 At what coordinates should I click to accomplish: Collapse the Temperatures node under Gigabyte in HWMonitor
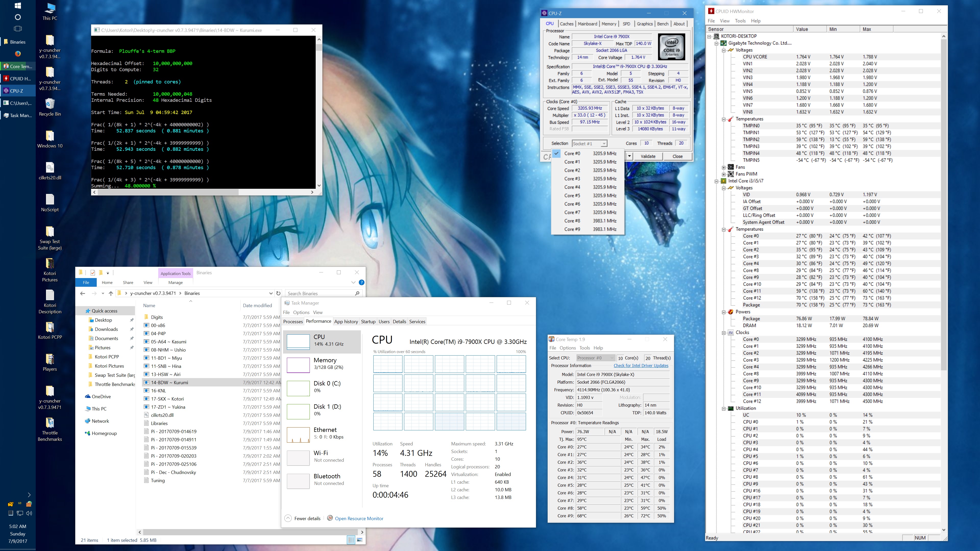(x=724, y=119)
